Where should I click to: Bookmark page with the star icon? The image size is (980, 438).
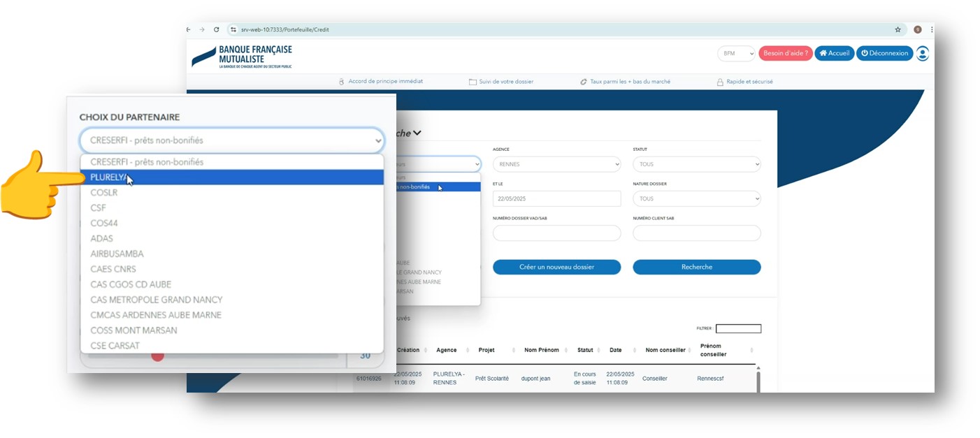click(898, 30)
